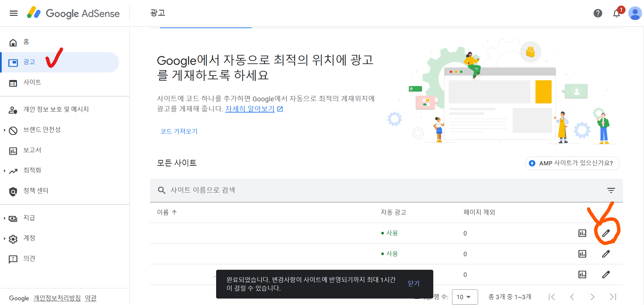The image size is (644, 305).
Task: Click 코드 가져오기 button
Action: [x=179, y=131]
